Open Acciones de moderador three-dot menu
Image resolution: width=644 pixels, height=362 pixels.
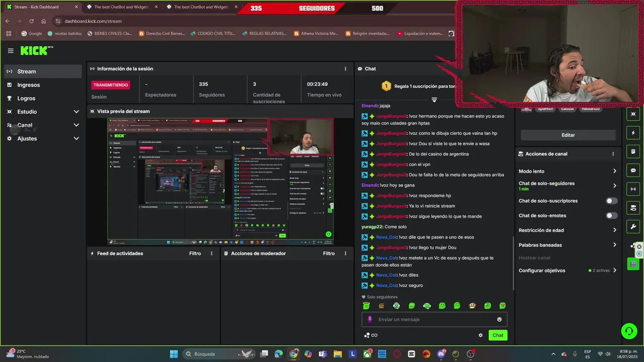pyautogui.click(x=345, y=253)
